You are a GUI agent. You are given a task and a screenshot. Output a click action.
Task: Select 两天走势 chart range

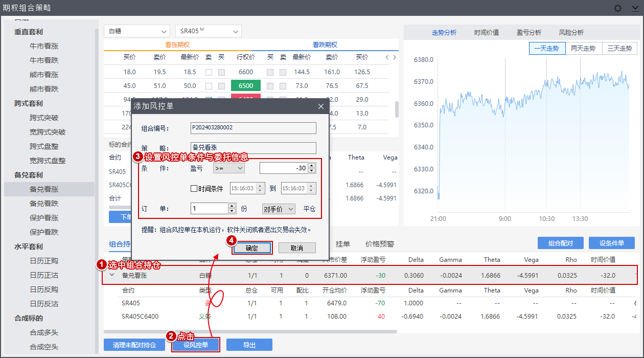[583, 49]
